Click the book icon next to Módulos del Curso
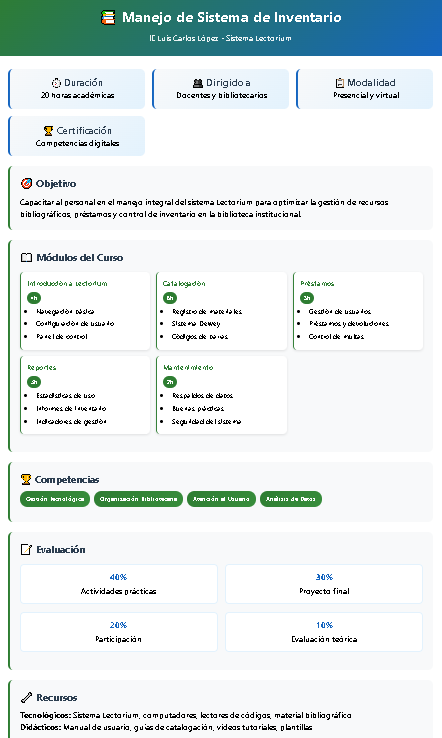442x738 pixels. tap(26, 257)
